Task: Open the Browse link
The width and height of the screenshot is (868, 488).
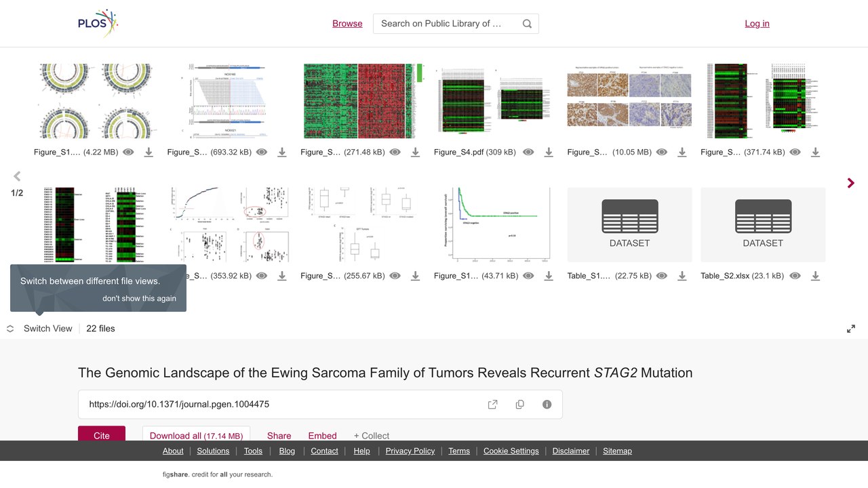Action: click(347, 24)
